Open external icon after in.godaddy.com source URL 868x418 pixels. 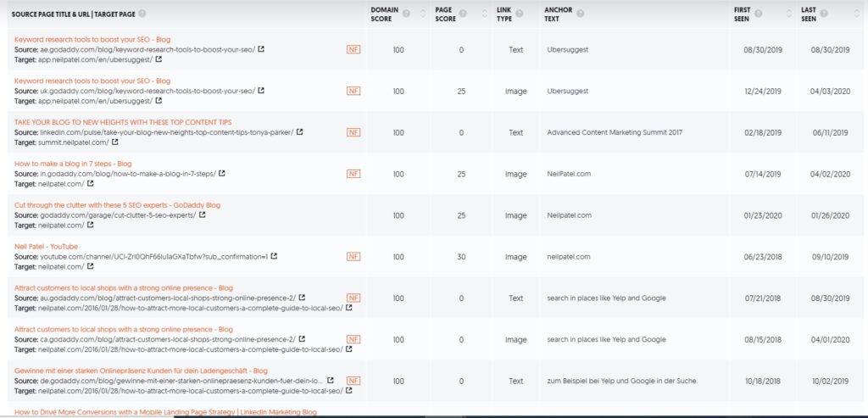[222, 173]
